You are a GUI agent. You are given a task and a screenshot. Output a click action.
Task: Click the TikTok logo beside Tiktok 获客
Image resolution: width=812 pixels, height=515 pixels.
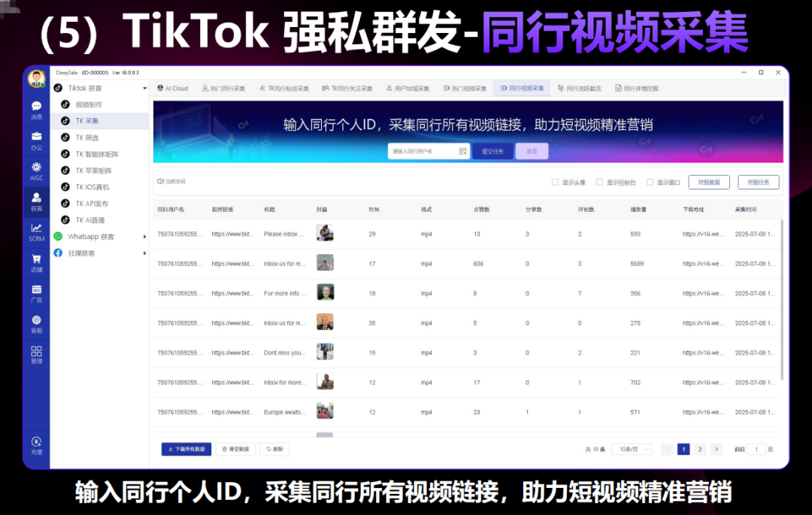click(58, 88)
